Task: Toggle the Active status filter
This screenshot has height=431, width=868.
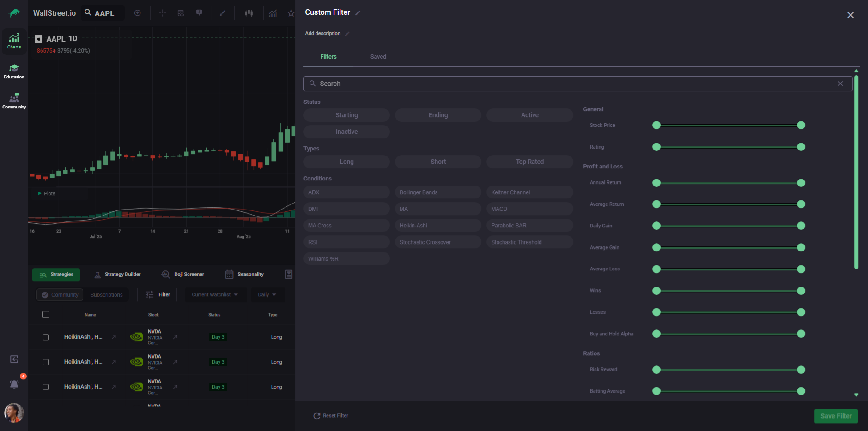Action: click(x=529, y=115)
